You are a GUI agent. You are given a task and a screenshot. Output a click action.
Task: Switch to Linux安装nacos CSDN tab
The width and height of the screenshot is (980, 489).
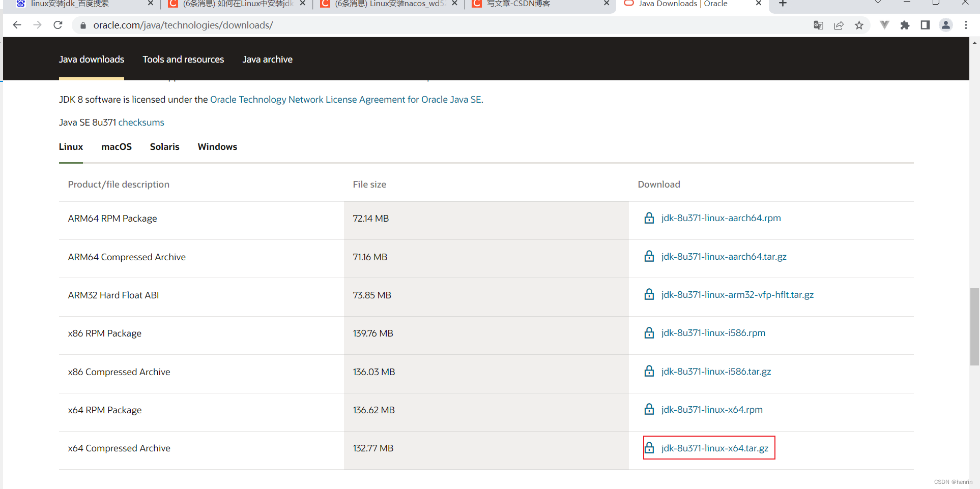coord(389,4)
